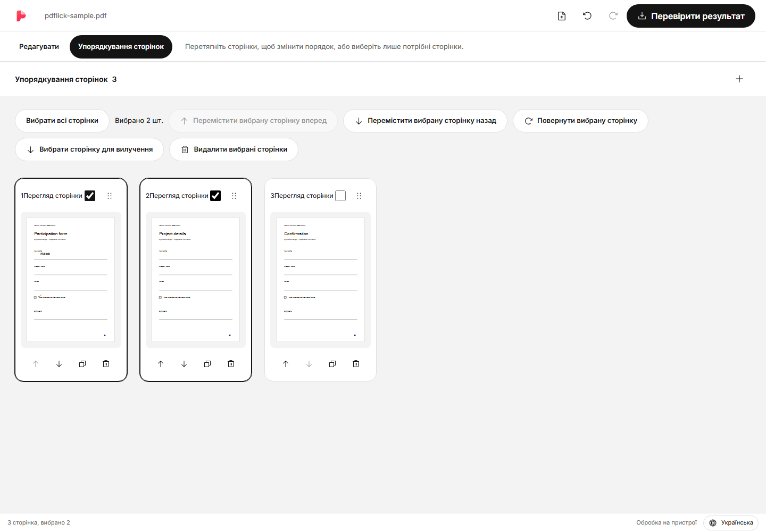Click Перемістити вибрану сторінку назад

(x=425, y=121)
